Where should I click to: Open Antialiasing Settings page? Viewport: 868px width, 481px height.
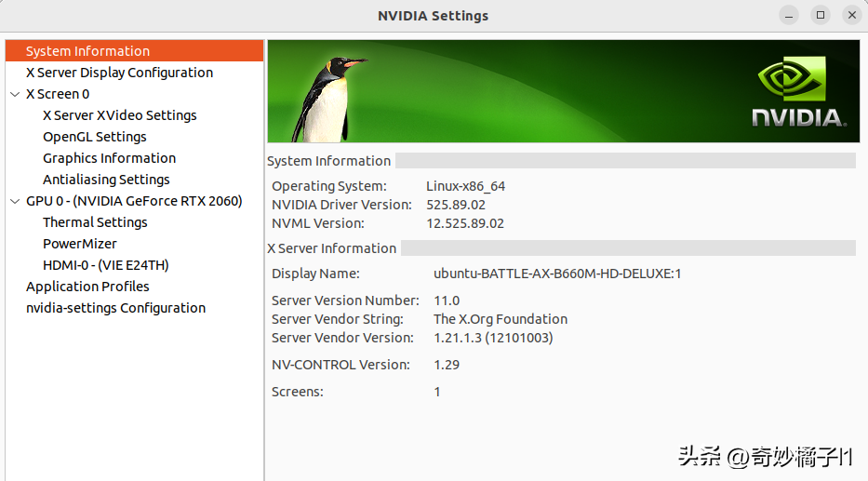(106, 180)
